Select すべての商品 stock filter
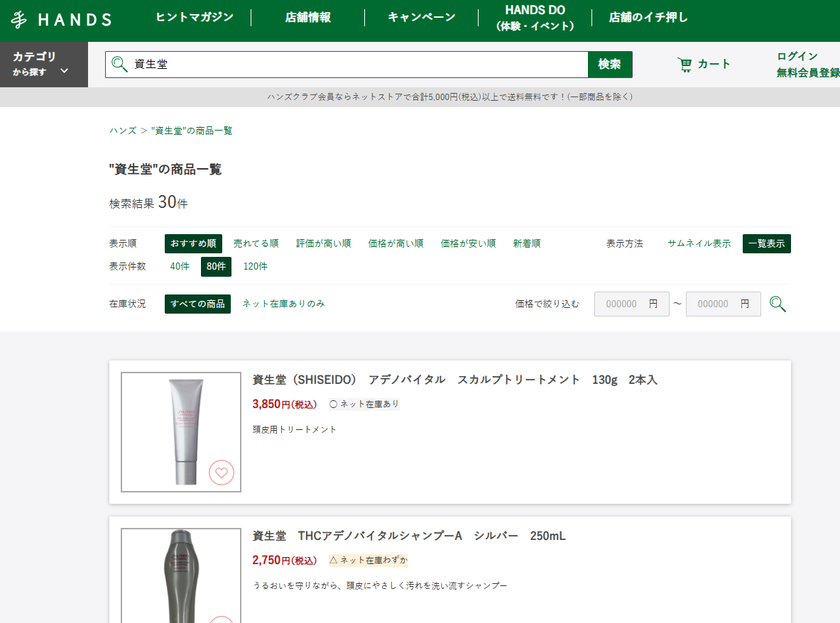The image size is (840, 623). click(x=197, y=304)
